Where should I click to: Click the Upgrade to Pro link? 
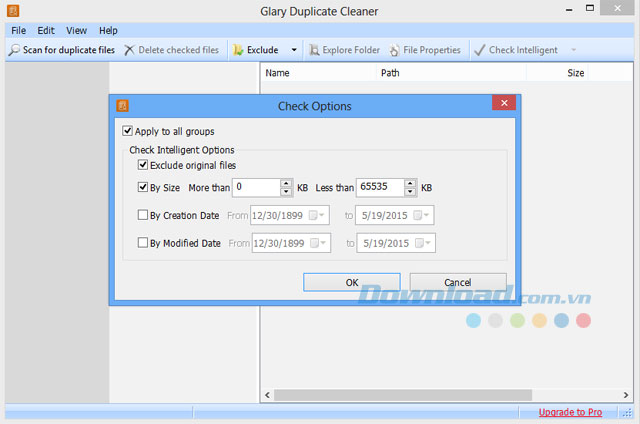click(570, 412)
